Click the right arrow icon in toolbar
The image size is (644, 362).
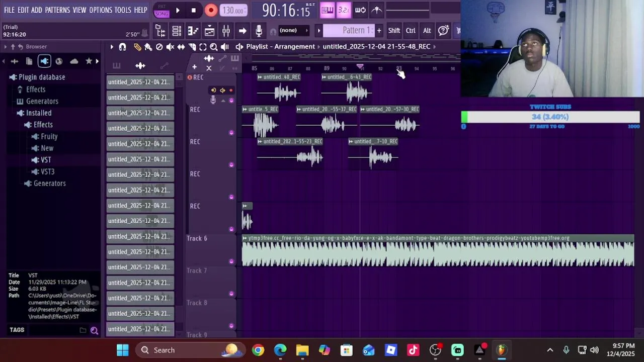243,31
